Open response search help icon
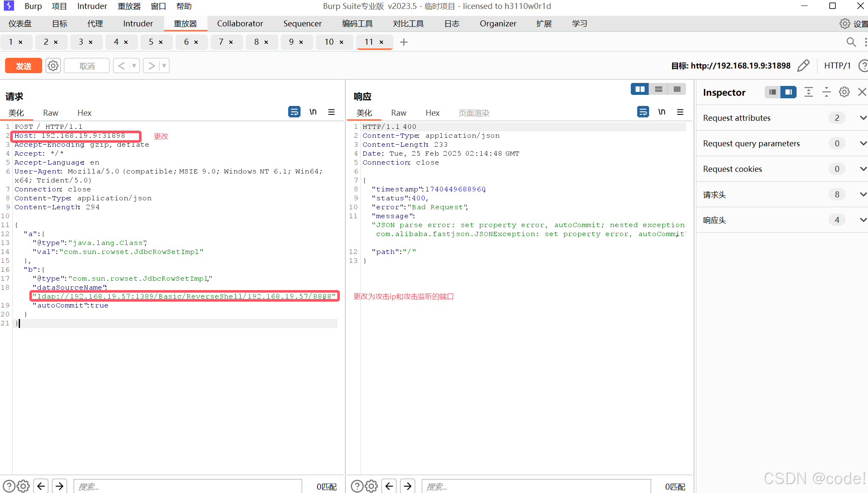 357,486
